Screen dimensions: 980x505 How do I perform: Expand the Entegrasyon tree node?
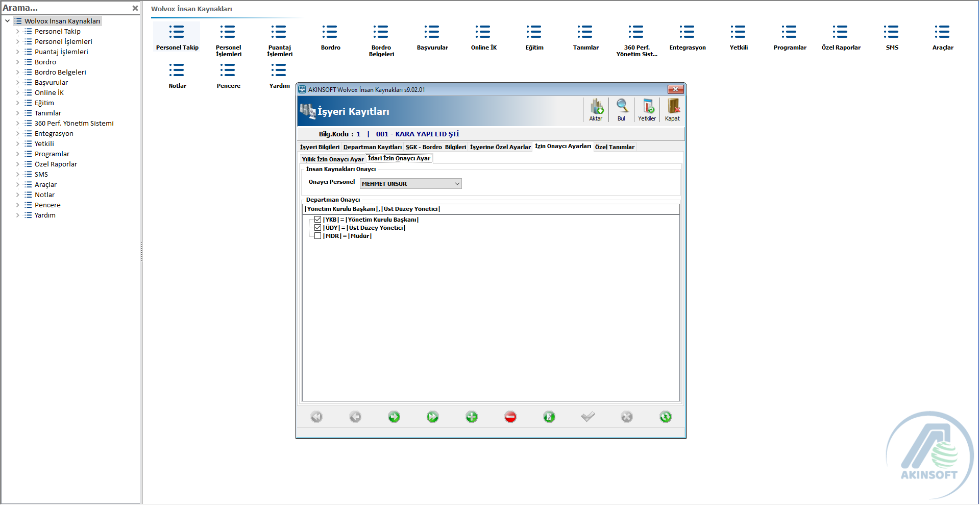(x=17, y=133)
